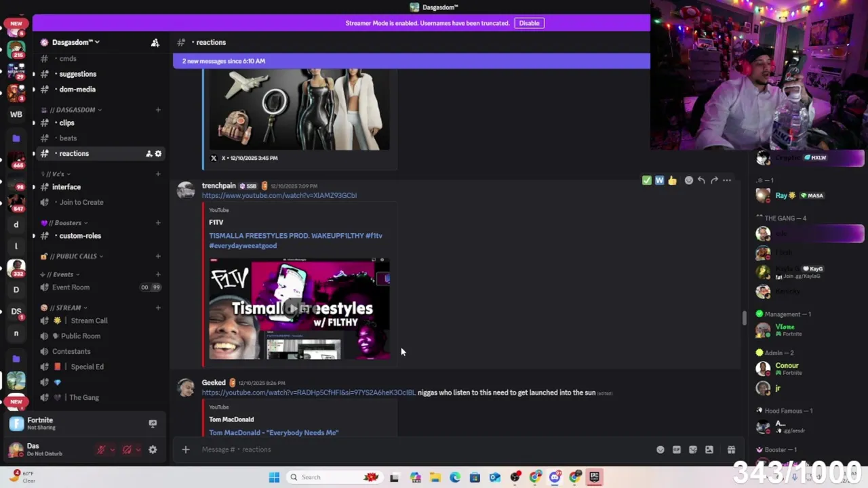Open emoji picker in message bar
The width and height of the screenshot is (868, 488).
660,449
